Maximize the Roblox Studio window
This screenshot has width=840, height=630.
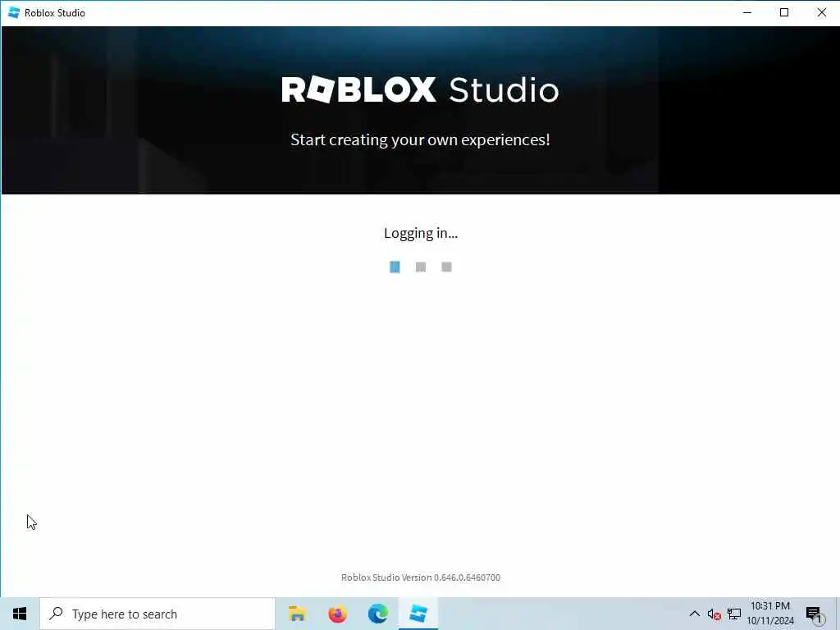click(x=784, y=12)
